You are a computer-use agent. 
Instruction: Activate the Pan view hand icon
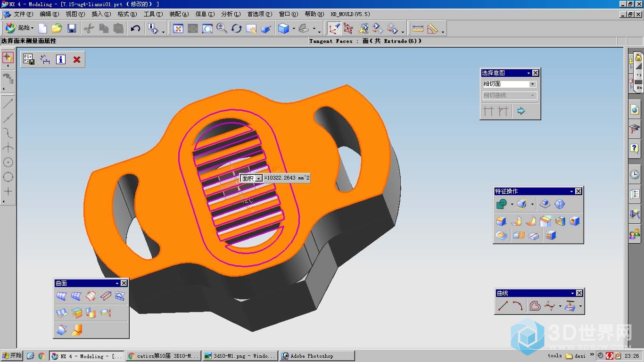[251, 29]
